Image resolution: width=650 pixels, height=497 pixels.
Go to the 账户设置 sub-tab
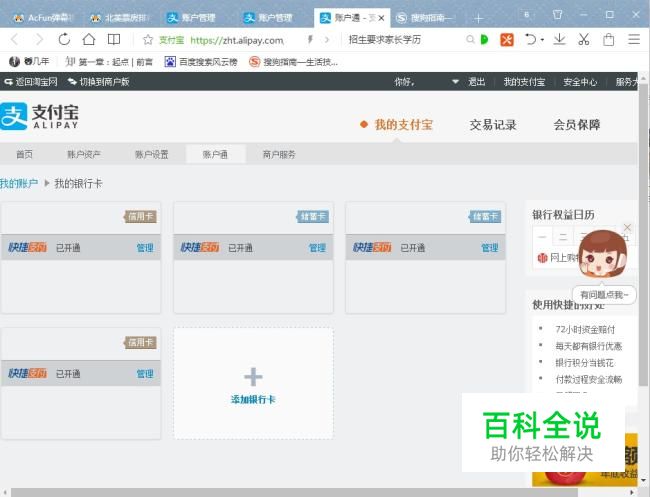[x=152, y=154]
